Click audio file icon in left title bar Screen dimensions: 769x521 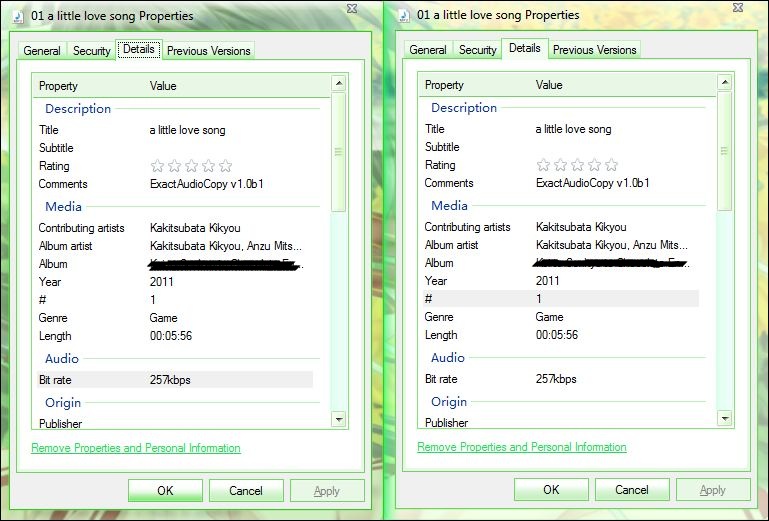pyautogui.click(x=18, y=17)
